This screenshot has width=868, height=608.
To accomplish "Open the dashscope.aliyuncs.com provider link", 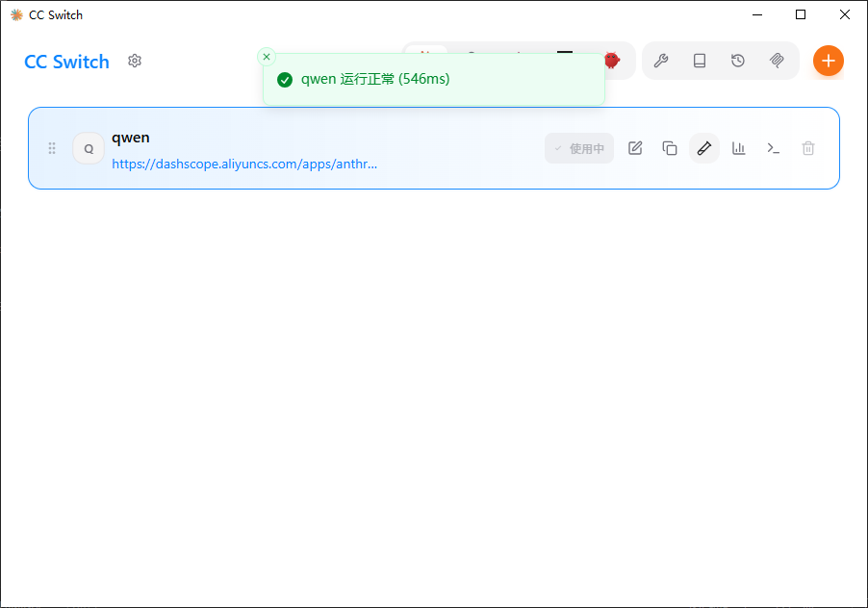I will tap(244, 164).
